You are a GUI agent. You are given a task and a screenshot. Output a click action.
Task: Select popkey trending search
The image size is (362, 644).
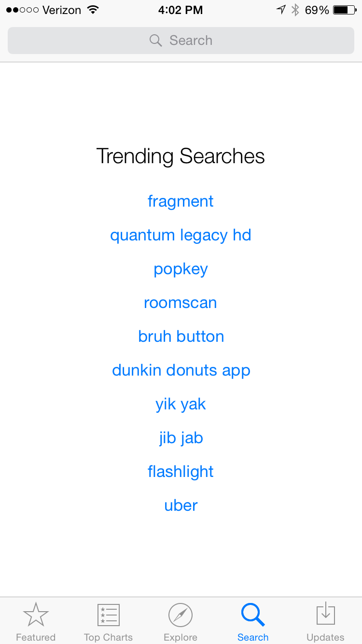click(181, 269)
